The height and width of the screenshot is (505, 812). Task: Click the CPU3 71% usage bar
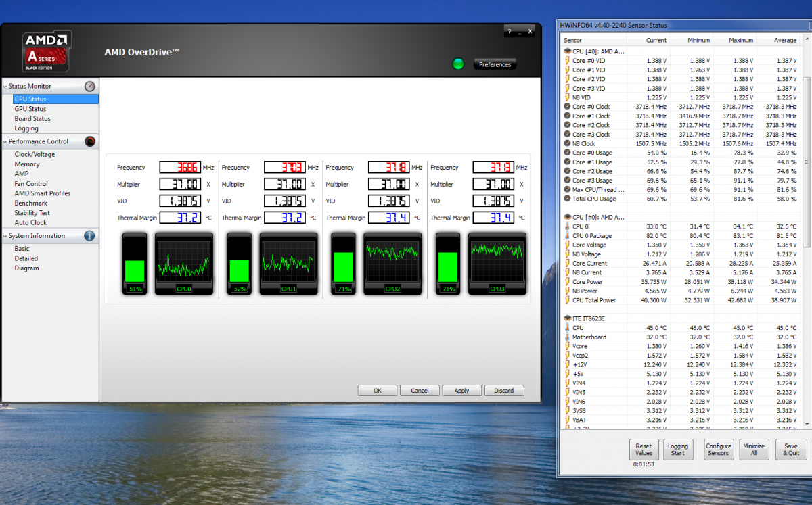(447, 263)
